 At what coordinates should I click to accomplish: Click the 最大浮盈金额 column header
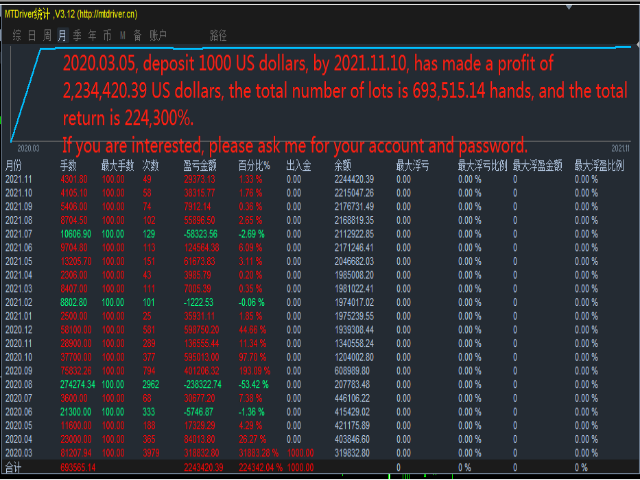click(538, 166)
